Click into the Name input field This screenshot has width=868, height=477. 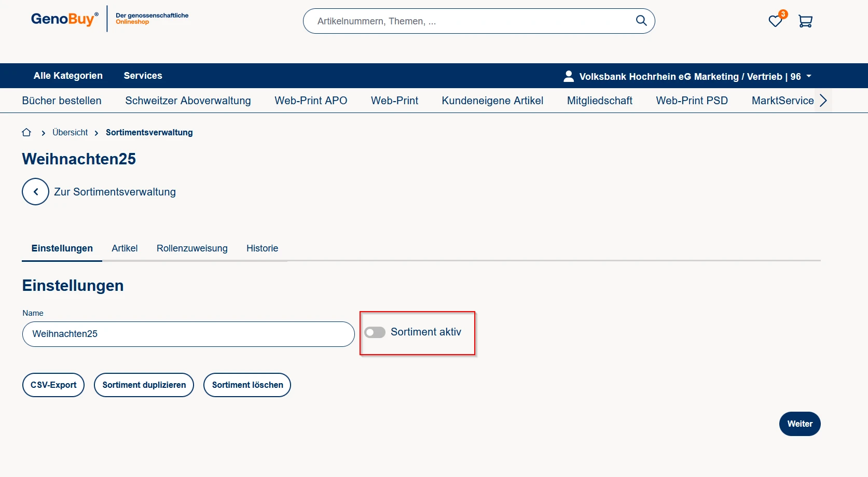[x=188, y=334]
